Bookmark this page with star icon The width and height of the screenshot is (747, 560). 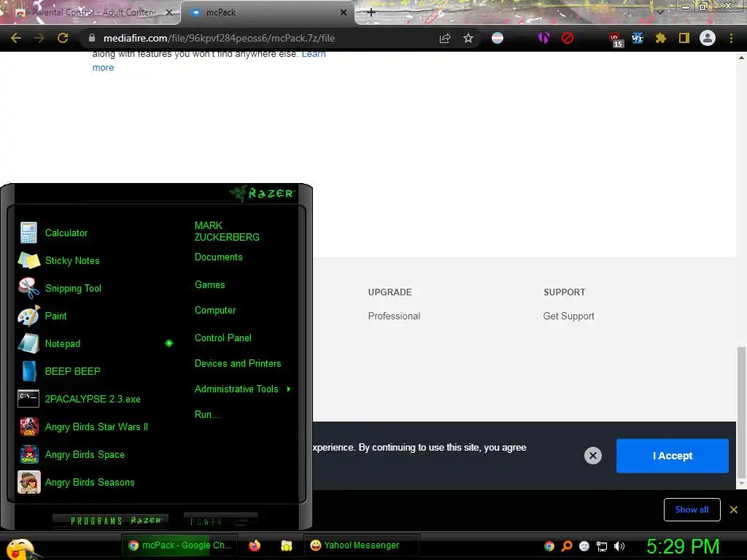click(x=468, y=38)
